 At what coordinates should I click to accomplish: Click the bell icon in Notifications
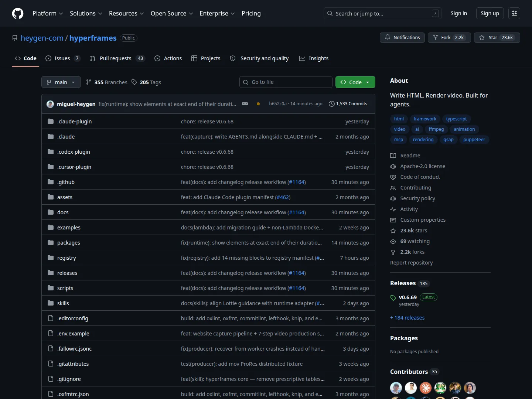pyautogui.click(x=388, y=37)
